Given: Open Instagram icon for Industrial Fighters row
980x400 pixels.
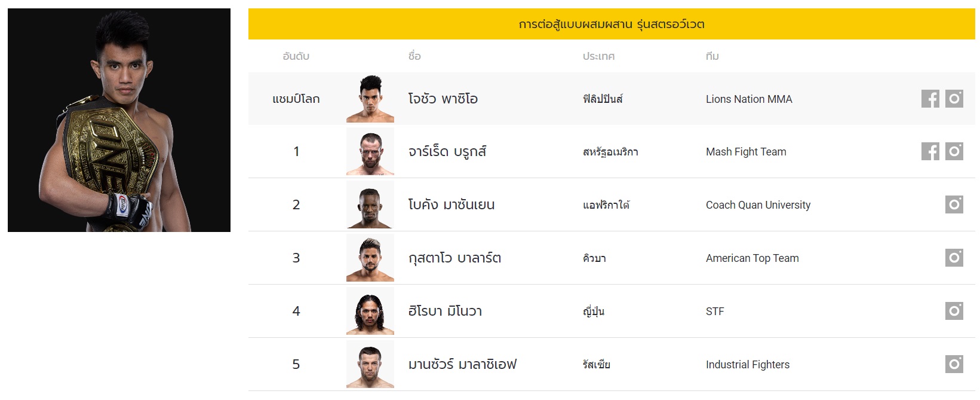Looking at the screenshot, I should pos(954,364).
